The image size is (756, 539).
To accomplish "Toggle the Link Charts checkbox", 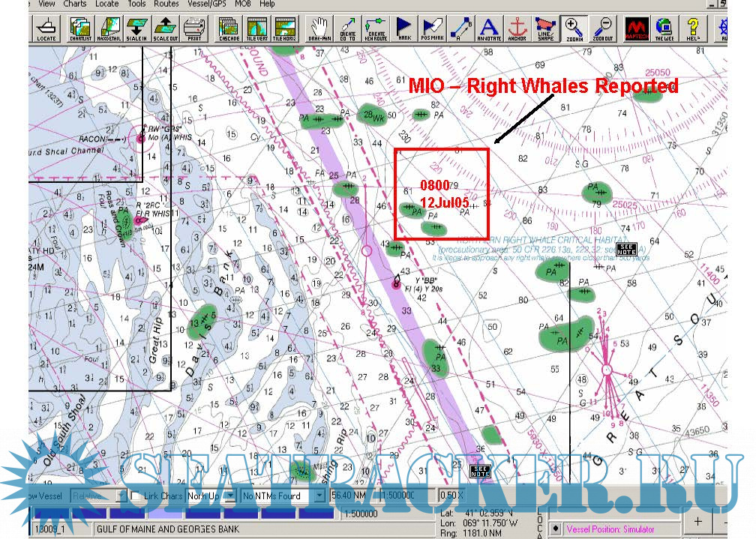I will point(135,496).
